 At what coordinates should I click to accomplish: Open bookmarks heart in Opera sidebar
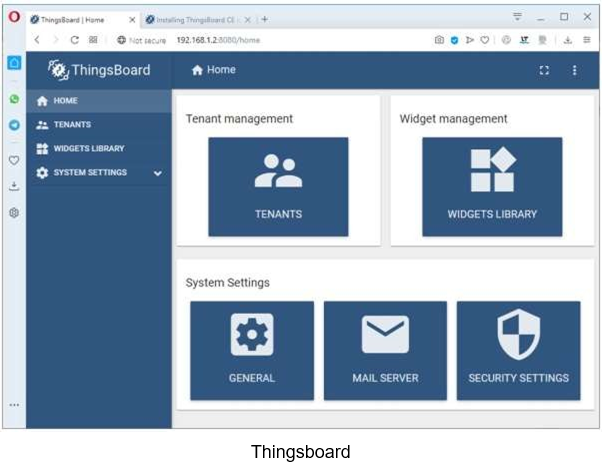point(14,160)
